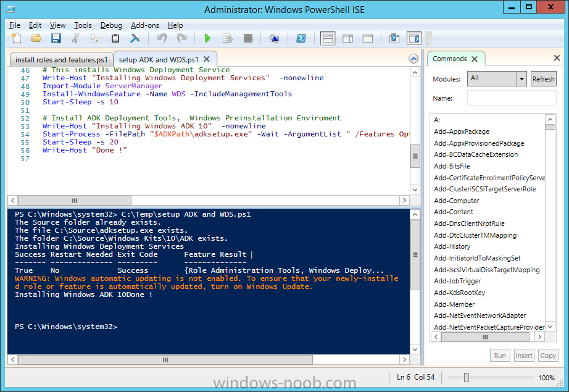Select the setup ADK and WDS.ps1 tab
The height and width of the screenshot is (392, 569).
coord(159,59)
